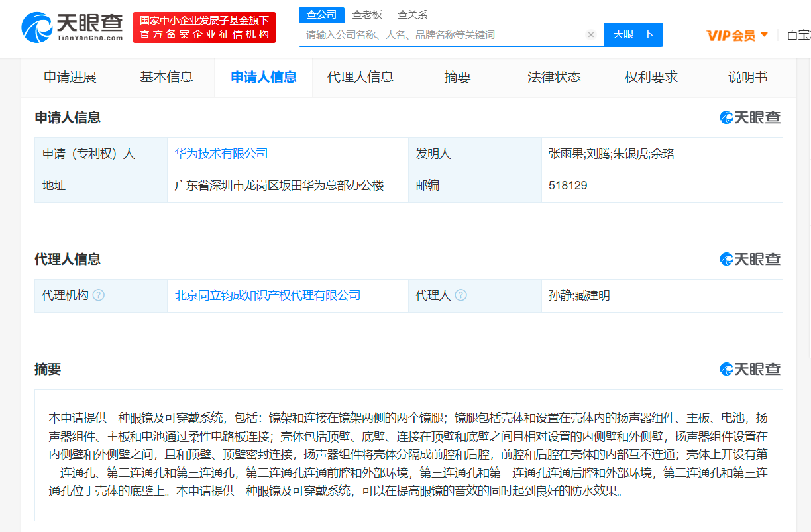Click the 代理人信息 section heading

pyautogui.click(x=68, y=259)
